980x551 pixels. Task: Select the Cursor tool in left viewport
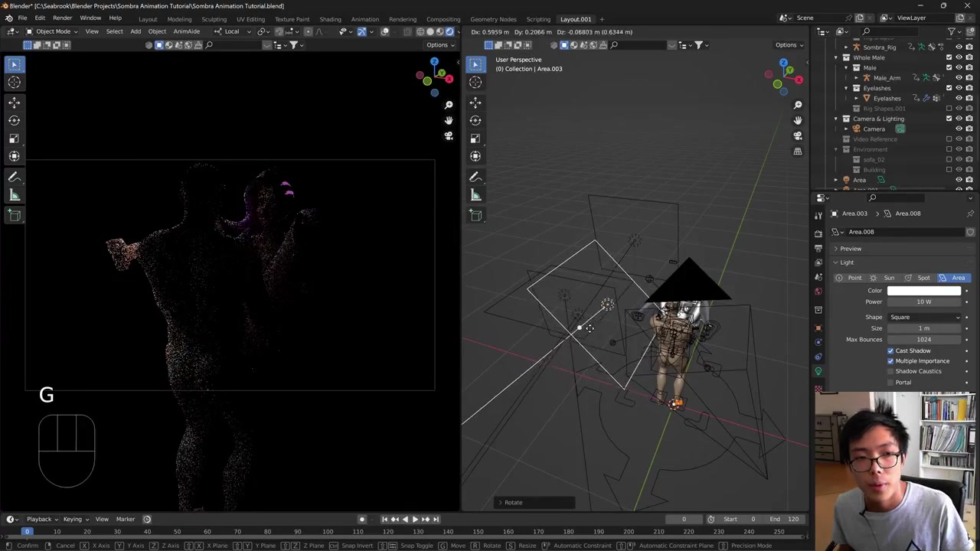pos(15,82)
